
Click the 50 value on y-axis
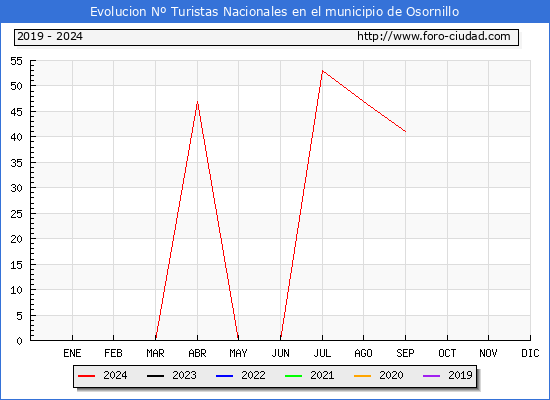[16, 86]
